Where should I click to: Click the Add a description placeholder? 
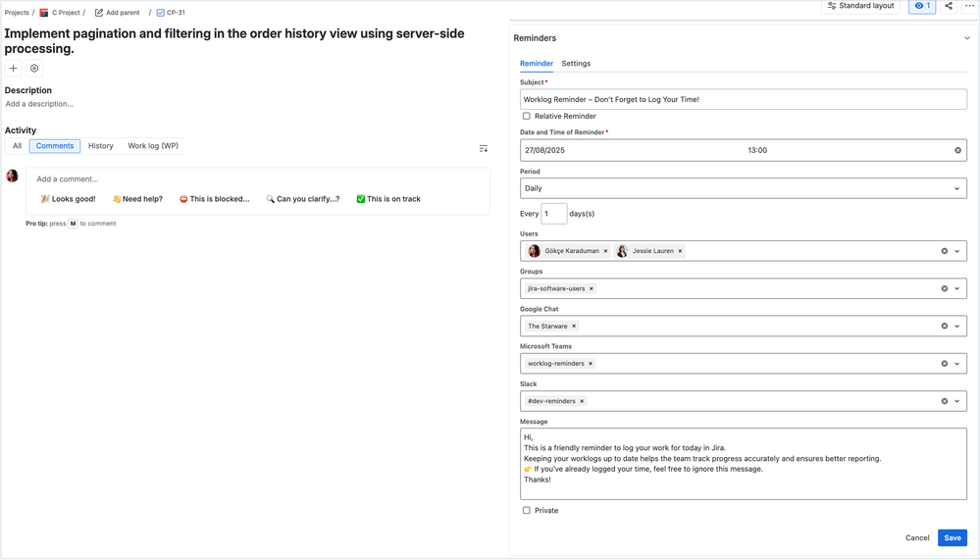pos(39,104)
